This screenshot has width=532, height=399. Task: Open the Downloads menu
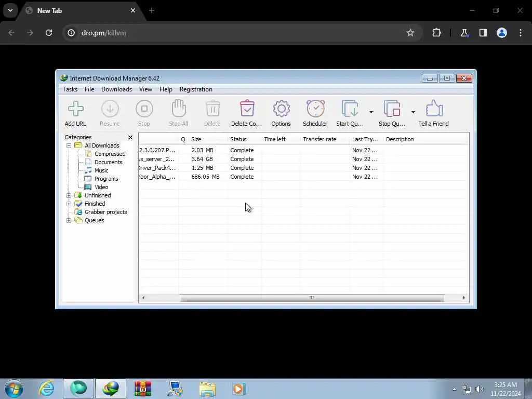coord(116,89)
